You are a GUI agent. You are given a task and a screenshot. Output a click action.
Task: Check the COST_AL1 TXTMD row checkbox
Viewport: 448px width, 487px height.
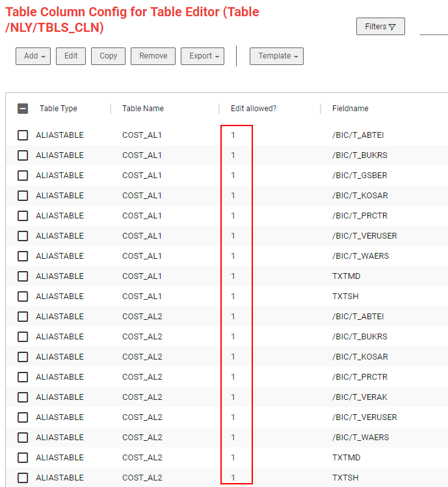23,276
